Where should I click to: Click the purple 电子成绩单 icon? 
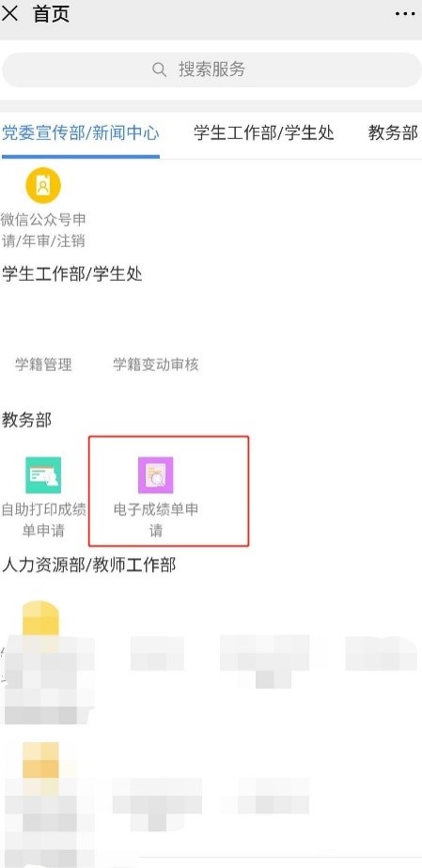(x=156, y=475)
